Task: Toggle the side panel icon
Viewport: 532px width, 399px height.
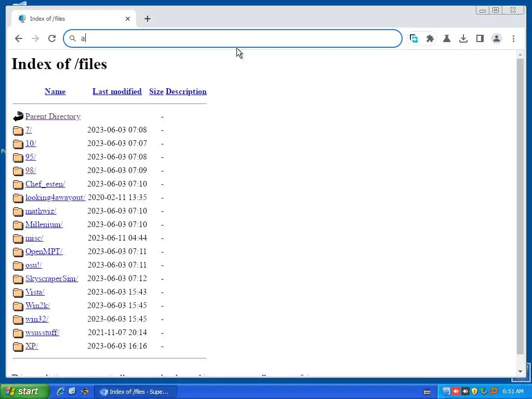Action: click(x=480, y=38)
